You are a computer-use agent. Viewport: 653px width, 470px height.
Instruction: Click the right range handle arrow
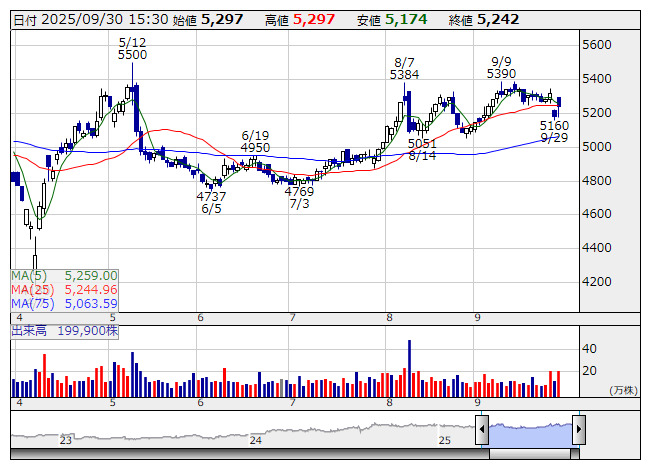(579, 429)
